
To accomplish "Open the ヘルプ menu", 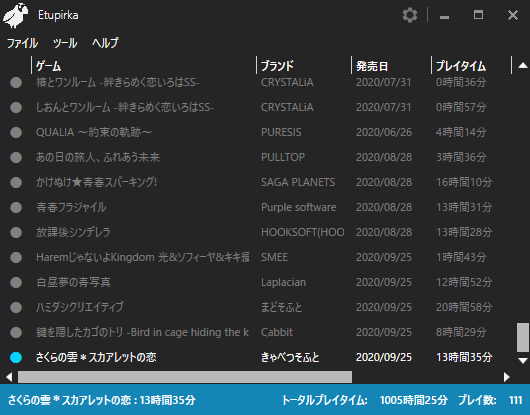I will 105,43.
